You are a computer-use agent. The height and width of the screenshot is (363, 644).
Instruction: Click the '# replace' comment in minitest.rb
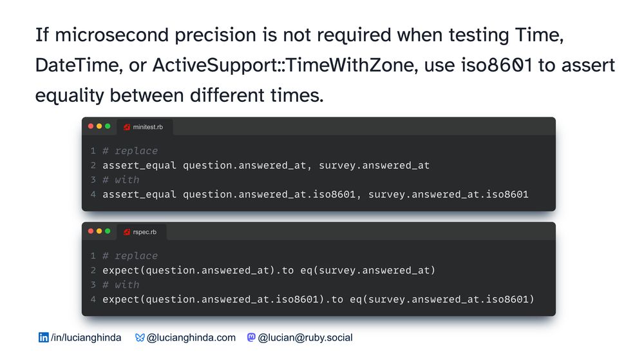(129, 151)
